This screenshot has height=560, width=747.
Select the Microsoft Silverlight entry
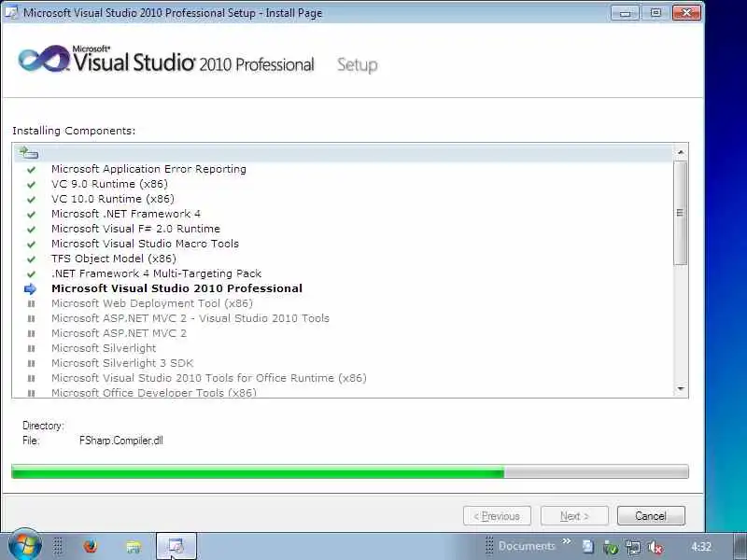pyautogui.click(x=104, y=348)
